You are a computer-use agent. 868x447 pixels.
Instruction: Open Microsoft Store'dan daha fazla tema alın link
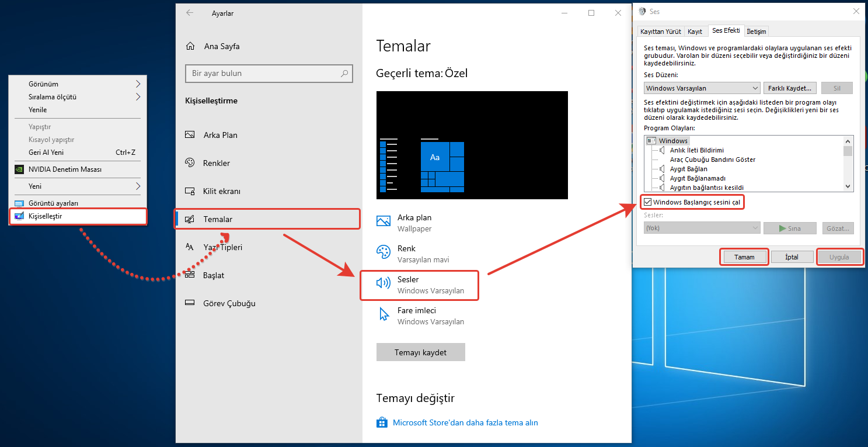465,422
